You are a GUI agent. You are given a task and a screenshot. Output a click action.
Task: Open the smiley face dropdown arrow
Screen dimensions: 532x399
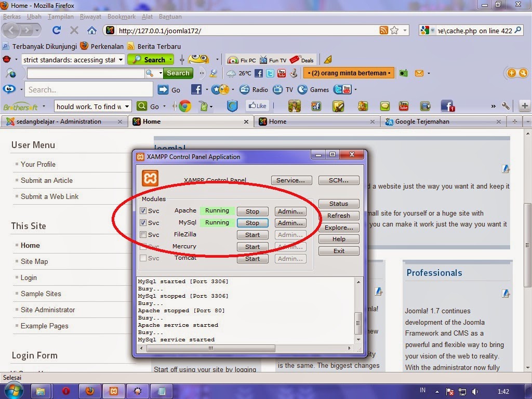tap(217, 60)
